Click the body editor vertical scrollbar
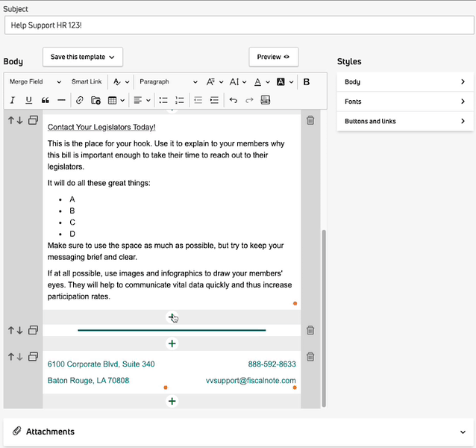The image size is (476, 448). pos(324,318)
